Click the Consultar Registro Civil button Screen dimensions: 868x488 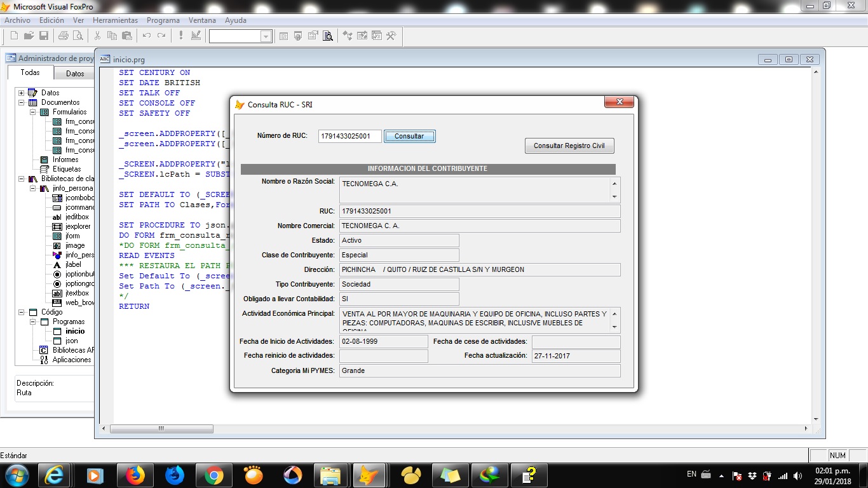pos(569,146)
